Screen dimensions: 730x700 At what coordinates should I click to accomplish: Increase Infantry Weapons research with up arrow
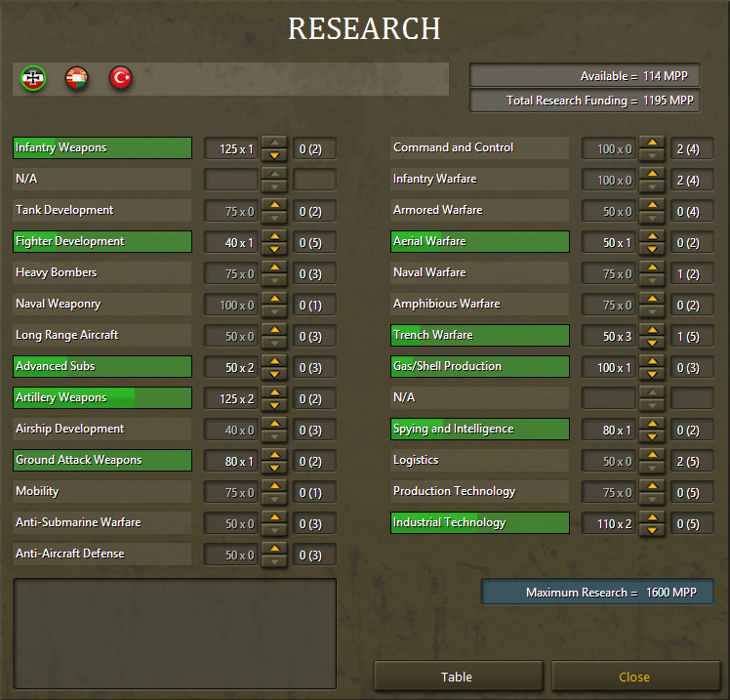[x=274, y=143]
